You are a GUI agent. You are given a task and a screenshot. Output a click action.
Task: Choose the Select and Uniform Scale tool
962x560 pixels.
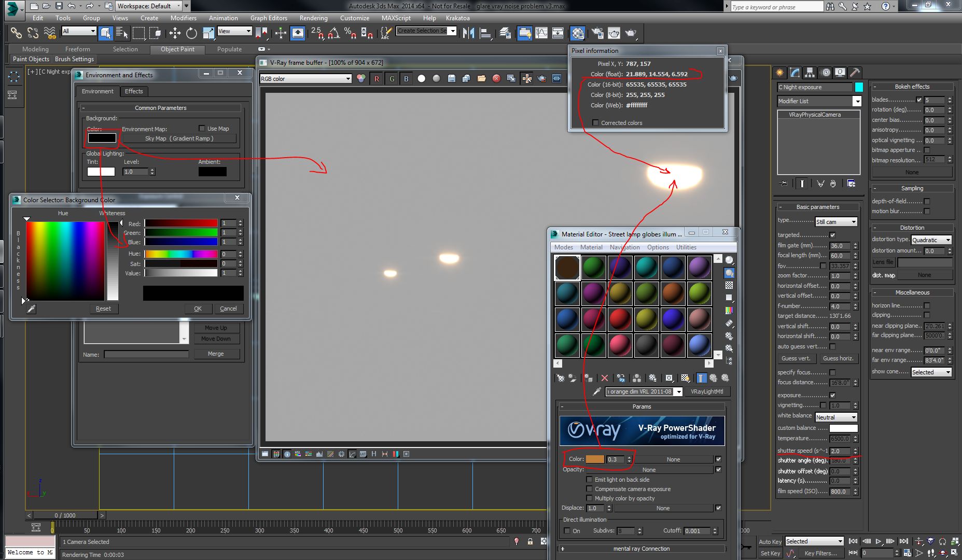208,33
